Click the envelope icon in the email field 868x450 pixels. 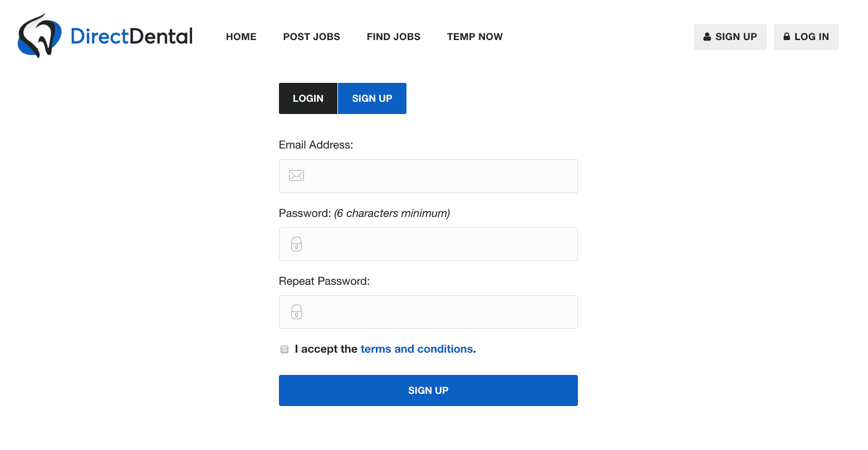[x=296, y=175]
